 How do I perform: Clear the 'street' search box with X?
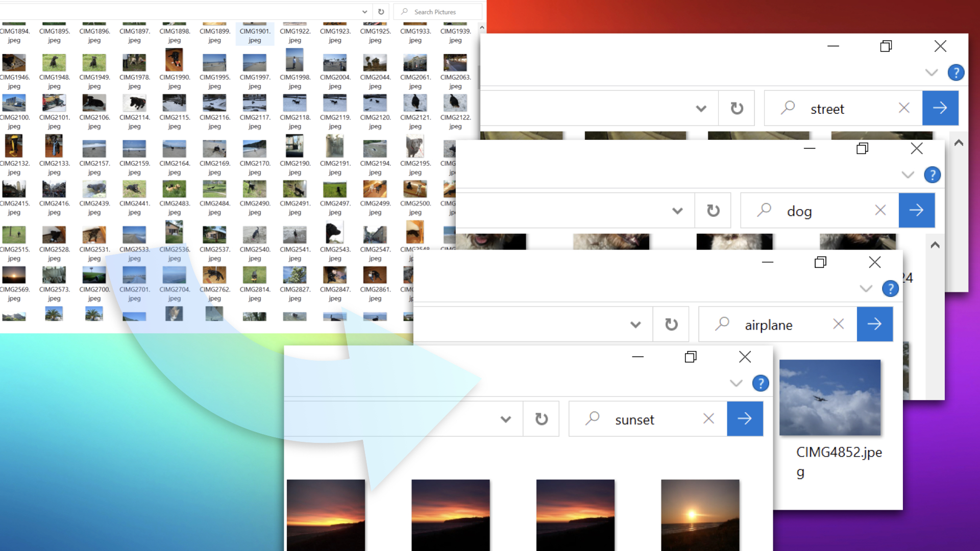click(x=904, y=108)
